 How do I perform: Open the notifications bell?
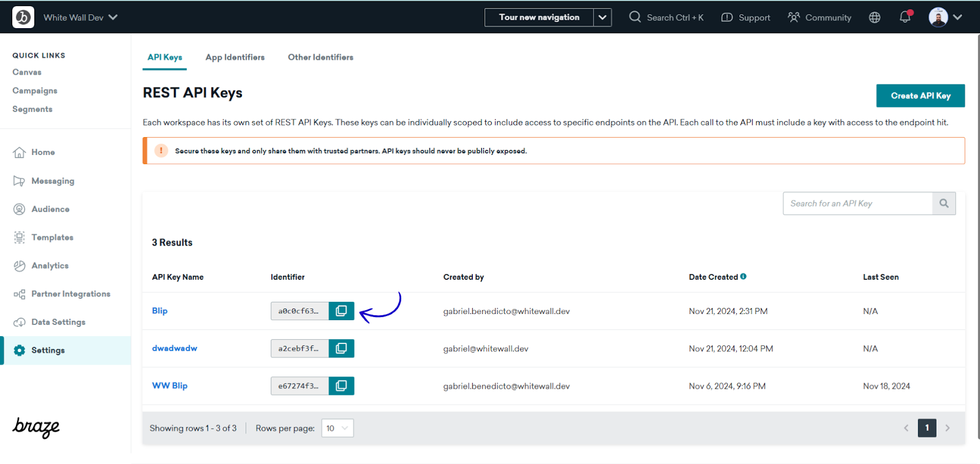(905, 17)
